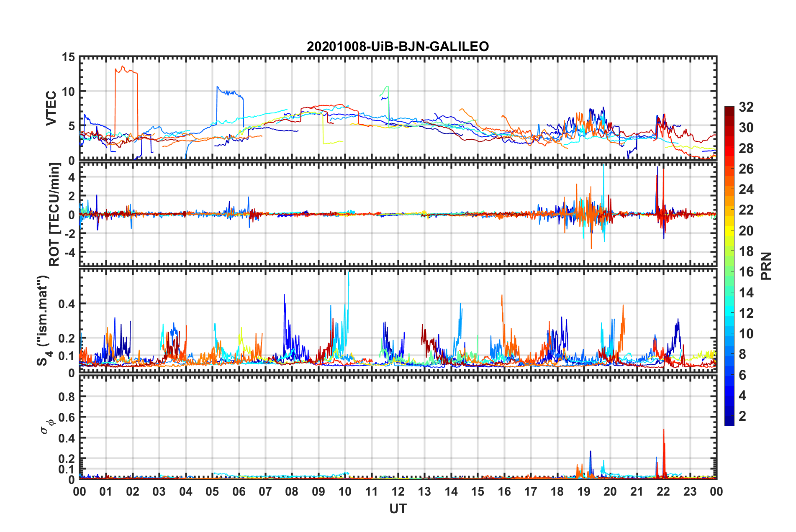Viewport: 796px width, 532px height.
Task: Select the UT x-axis label
Action: pyautogui.click(x=398, y=509)
